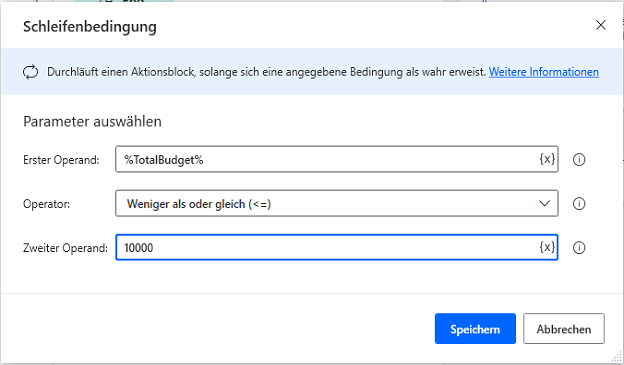Screen dimensions: 624x365
Task: Click the Zweiter Operand label
Action: click(x=65, y=248)
